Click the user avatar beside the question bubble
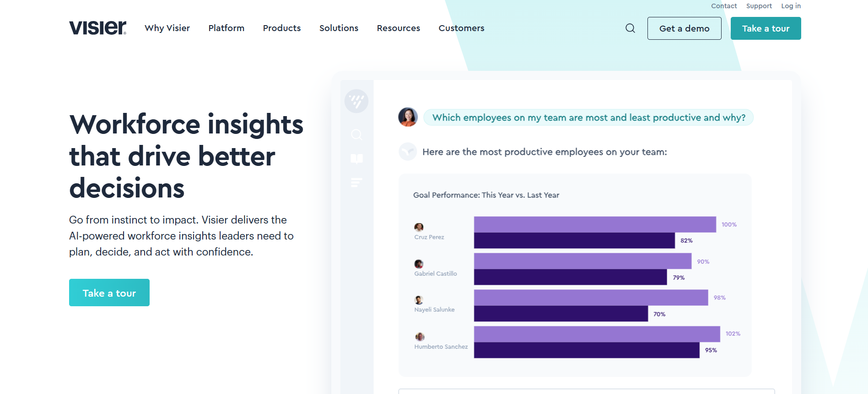 pos(408,117)
